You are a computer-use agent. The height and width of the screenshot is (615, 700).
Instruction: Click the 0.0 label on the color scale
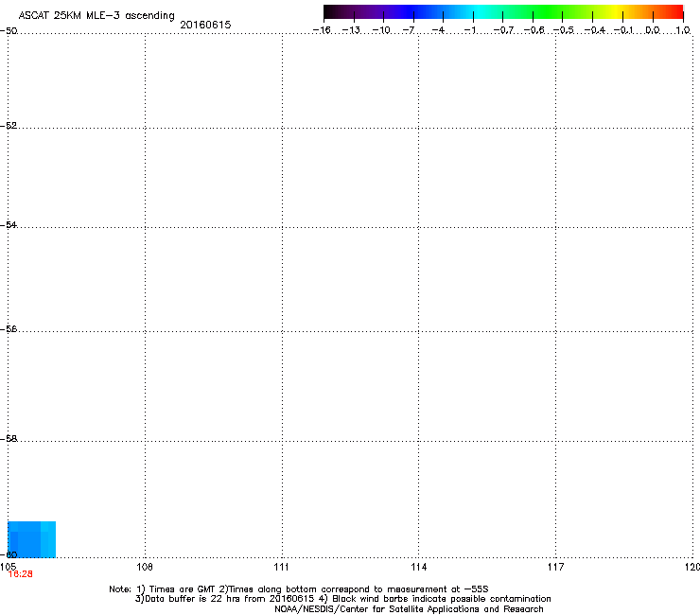(x=653, y=30)
